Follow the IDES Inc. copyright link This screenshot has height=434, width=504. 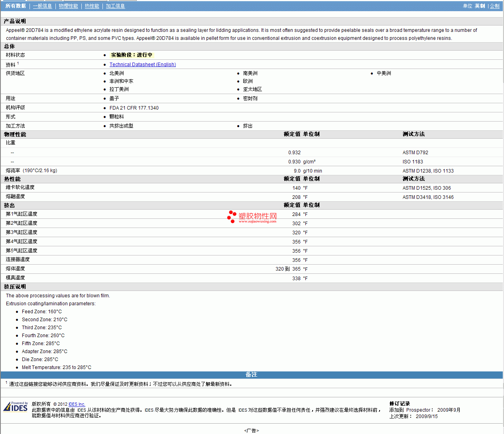[77, 404]
